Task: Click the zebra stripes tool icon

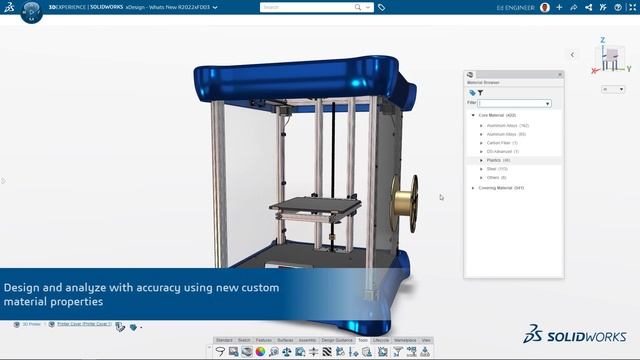Action: pos(327,351)
